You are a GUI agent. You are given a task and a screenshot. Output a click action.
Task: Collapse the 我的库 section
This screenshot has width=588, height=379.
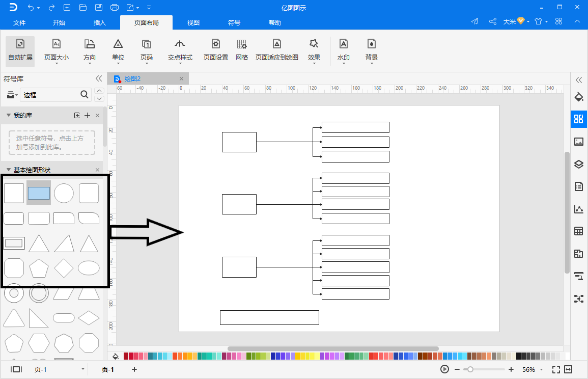(x=8, y=115)
